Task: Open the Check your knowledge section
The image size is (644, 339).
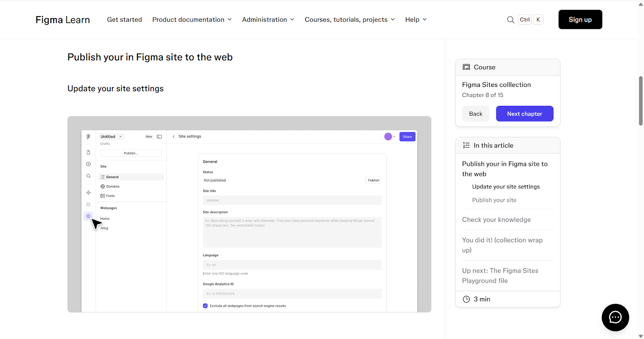Action: pos(496,219)
